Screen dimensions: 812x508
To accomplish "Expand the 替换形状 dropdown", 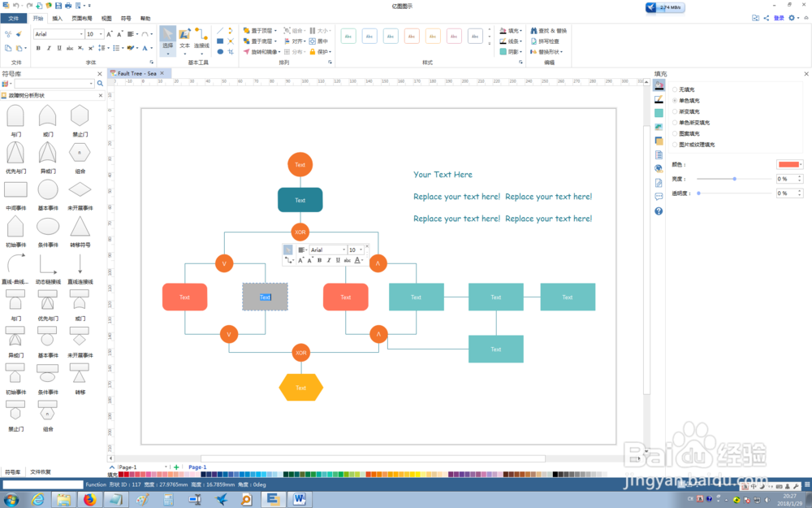I will coord(561,52).
